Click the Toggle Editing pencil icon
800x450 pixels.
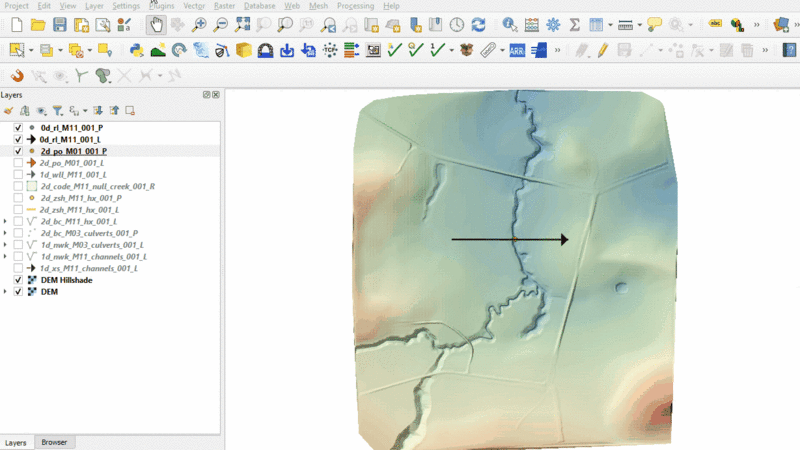pyautogui.click(x=602, y=49)
